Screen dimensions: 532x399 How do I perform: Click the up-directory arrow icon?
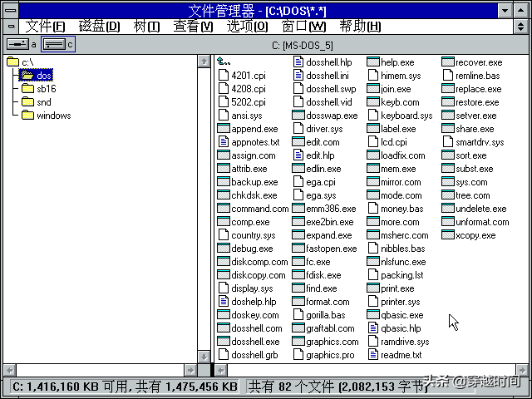click(224, 62)
